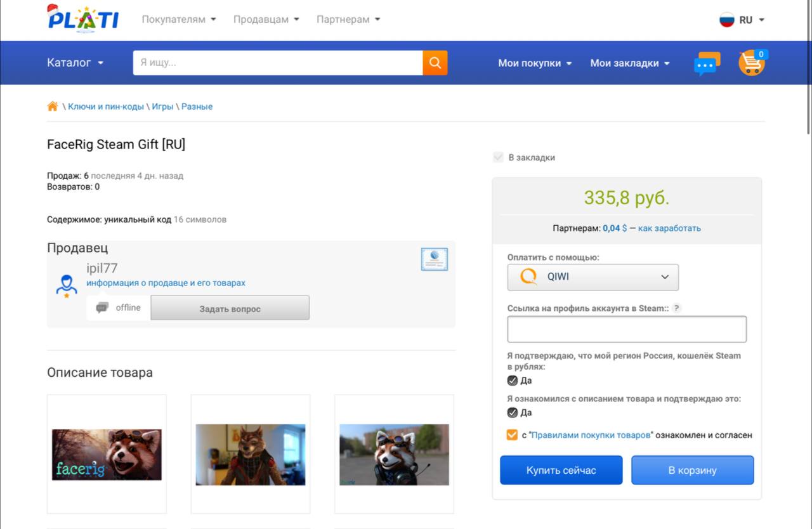Click the Steam profile link input field
Image resolution: width=812 pixels, height=529 pixels.
tap(627, 329)
